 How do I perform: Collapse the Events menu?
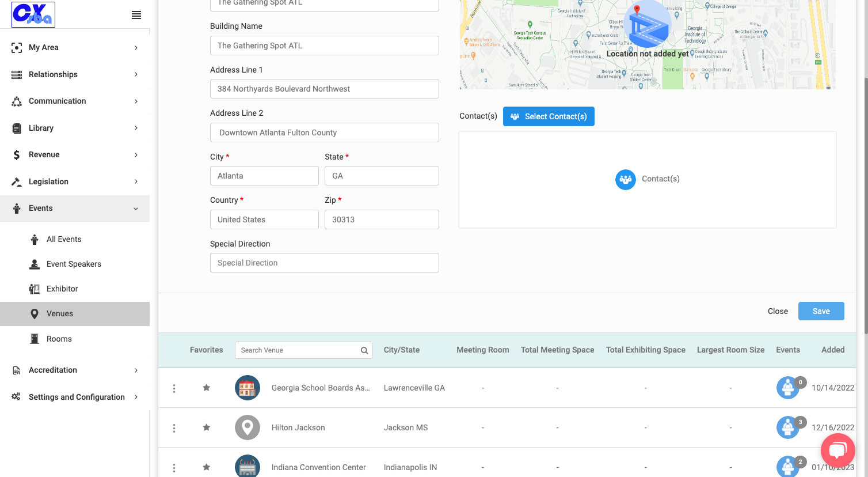[75, 208]
